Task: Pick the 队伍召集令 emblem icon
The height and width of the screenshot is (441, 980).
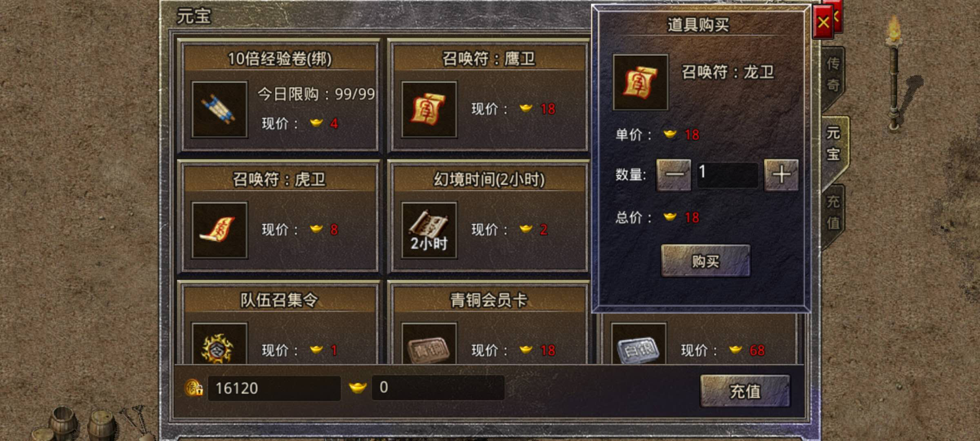Action: click(220, 344)
